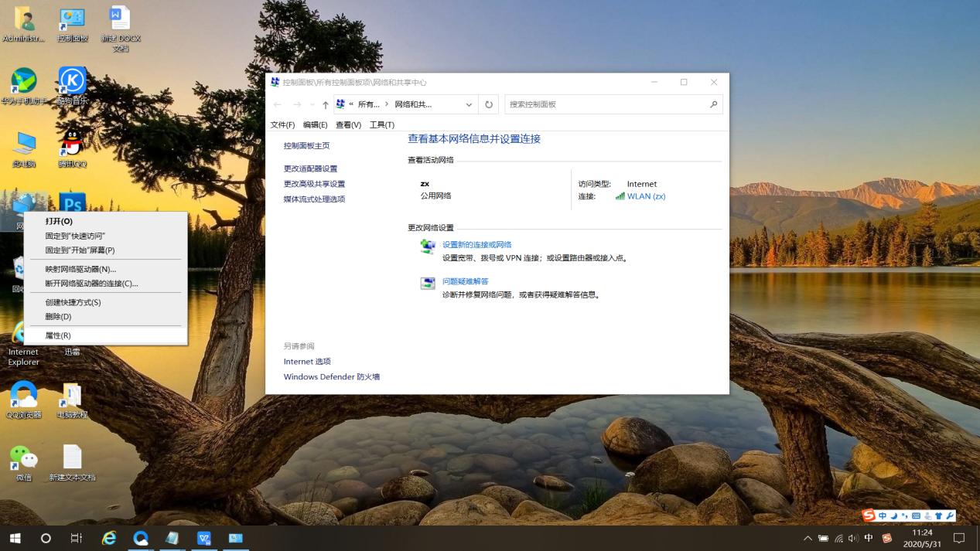Image resolution: width=980 pixels, height=551 pixels.
Task: Click the 设置新的连接或网络 icon
Action: point(428,246)
